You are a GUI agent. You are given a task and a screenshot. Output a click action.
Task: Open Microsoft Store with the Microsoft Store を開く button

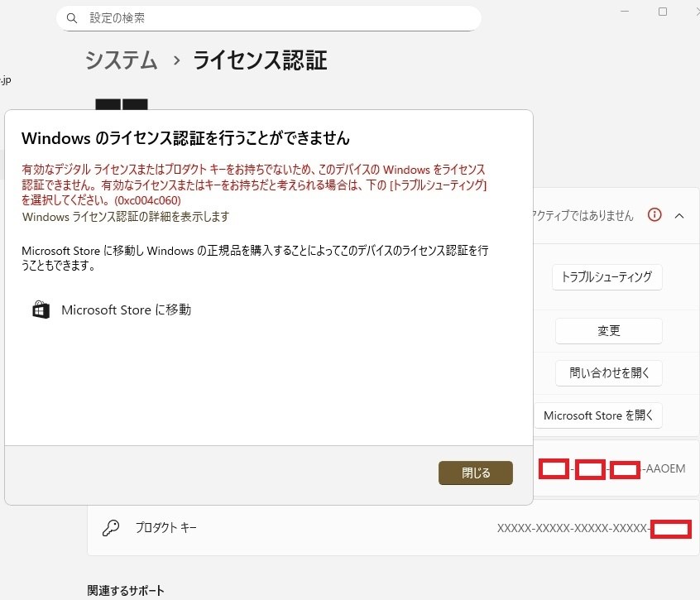click(x=597, y=415)
